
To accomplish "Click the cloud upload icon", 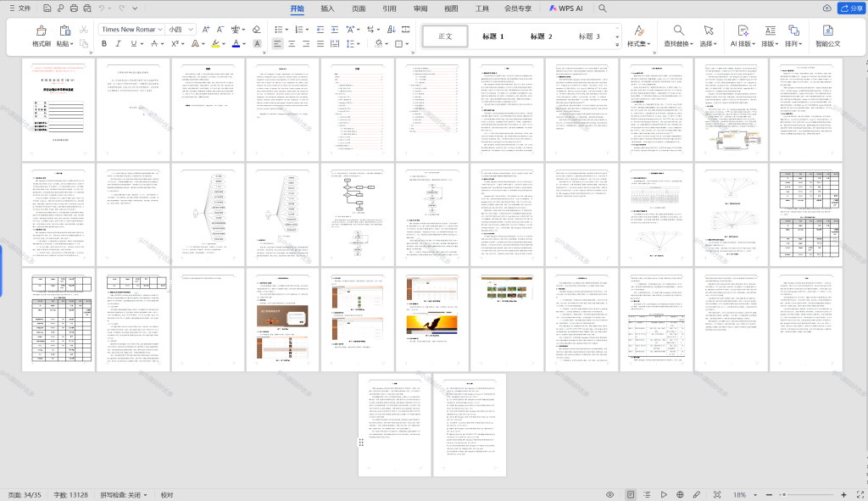I will [x=827, y=8].
